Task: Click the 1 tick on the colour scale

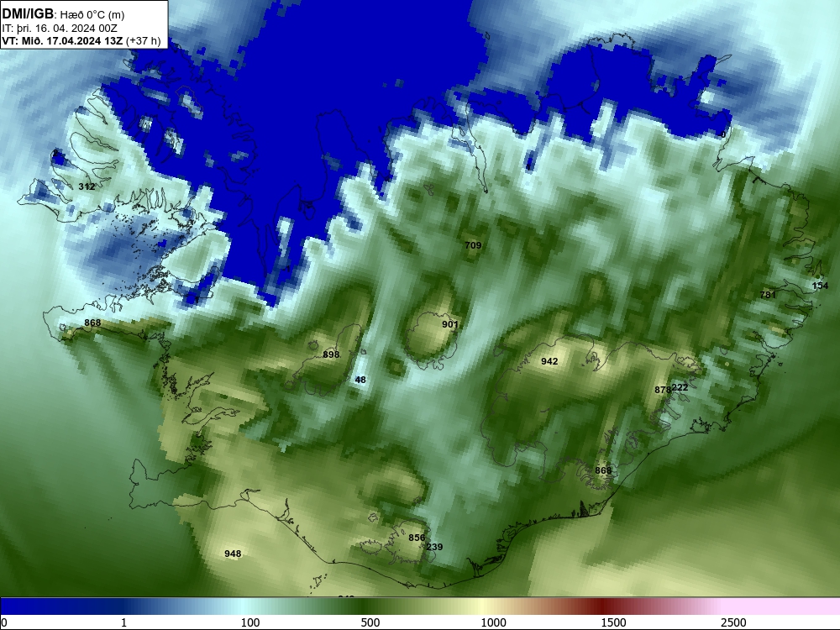Action: 123,622
